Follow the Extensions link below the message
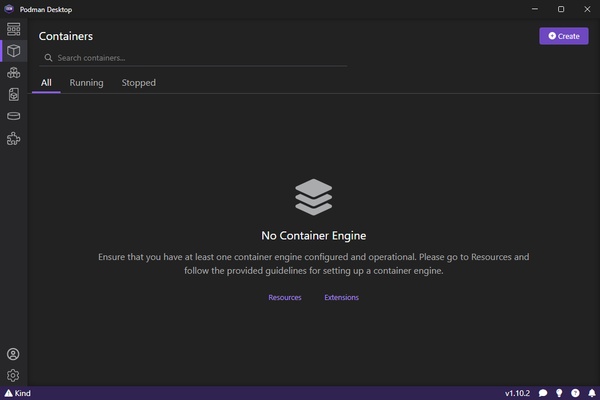The height and width of the screenshot is (400, 600). (341, 297)
